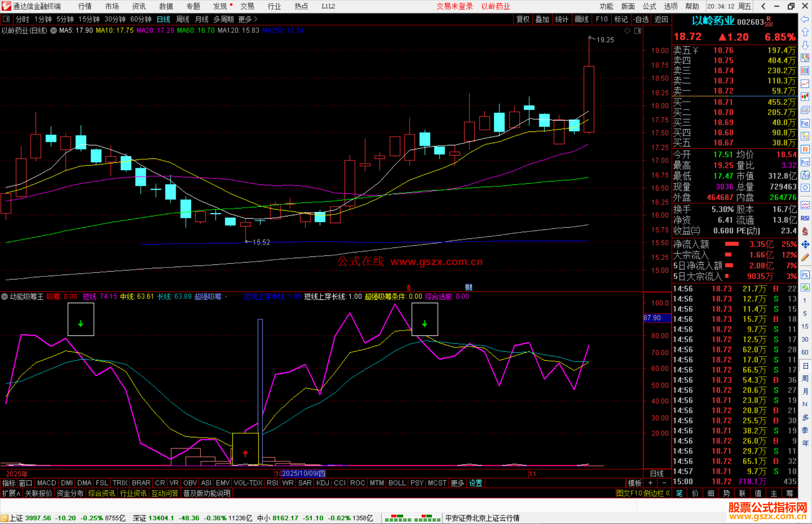Screen dimensions: 812x524
Task: Click the blue four-arrow move icon
Action: coord(805,245)
